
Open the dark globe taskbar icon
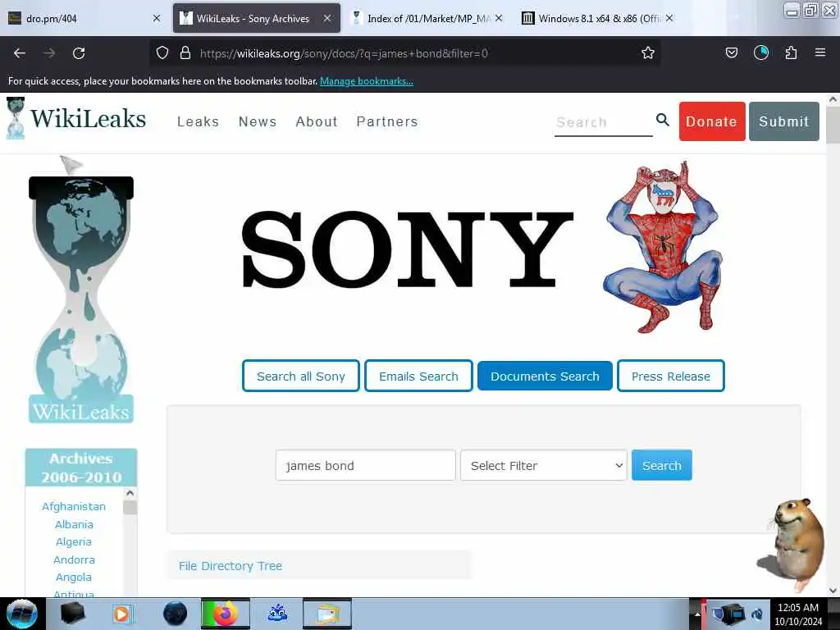[x=175, y=614]
